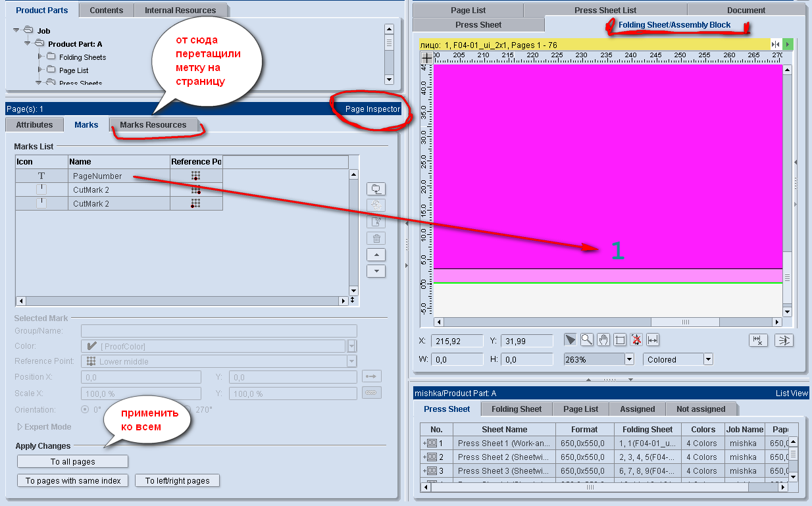812x506 pixels.
Task: Click the X coordinate field
Action: (457, 340)
